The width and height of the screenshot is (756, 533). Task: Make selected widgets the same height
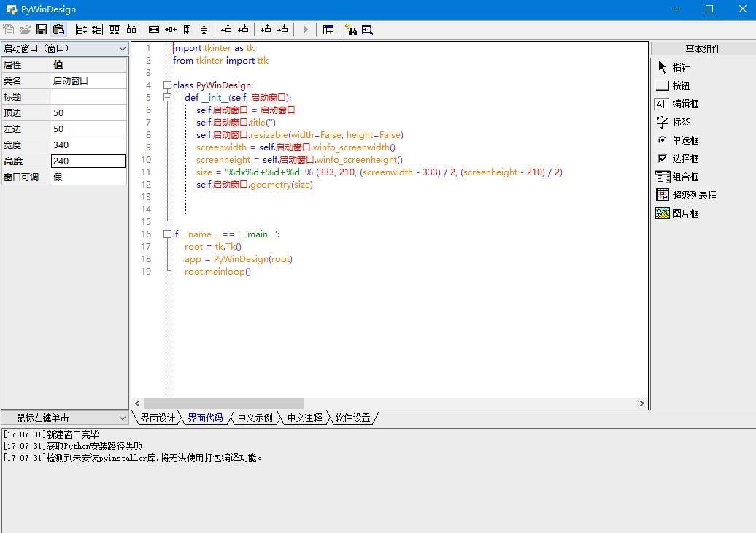point(188,29)
